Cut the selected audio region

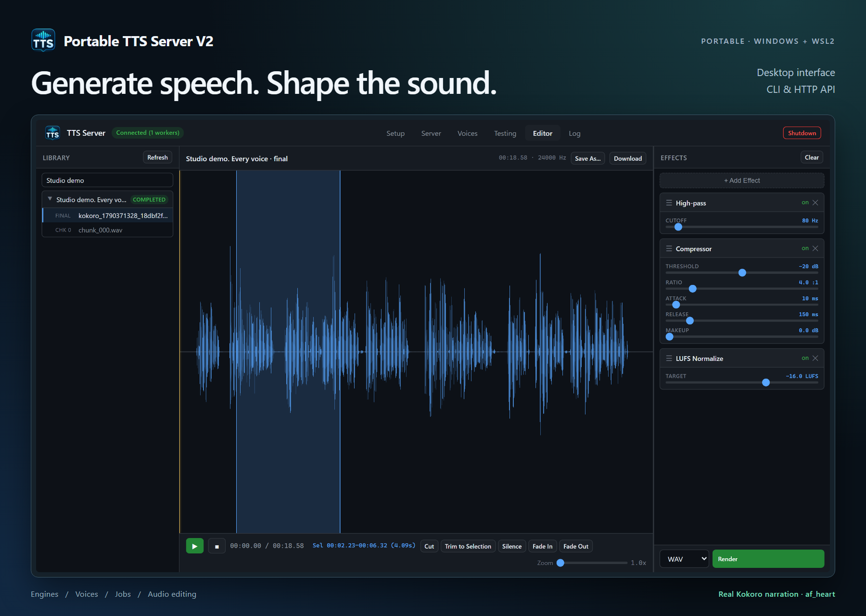429,546
